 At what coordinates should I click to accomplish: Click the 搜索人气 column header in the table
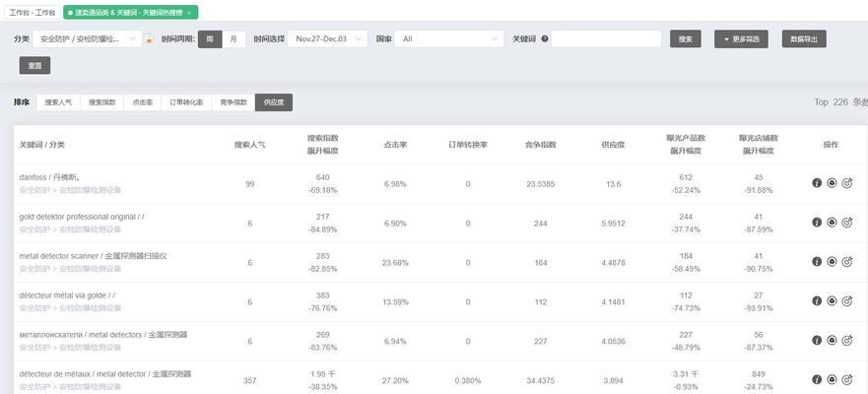pyautogui.click(x=249, y=145)
